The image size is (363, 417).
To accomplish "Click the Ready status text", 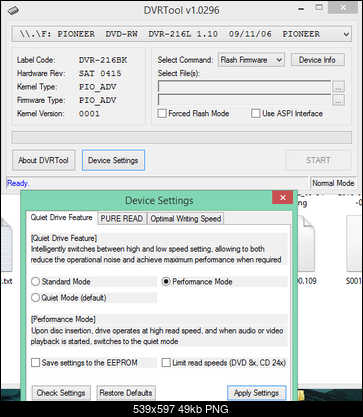I will [18, 183].
